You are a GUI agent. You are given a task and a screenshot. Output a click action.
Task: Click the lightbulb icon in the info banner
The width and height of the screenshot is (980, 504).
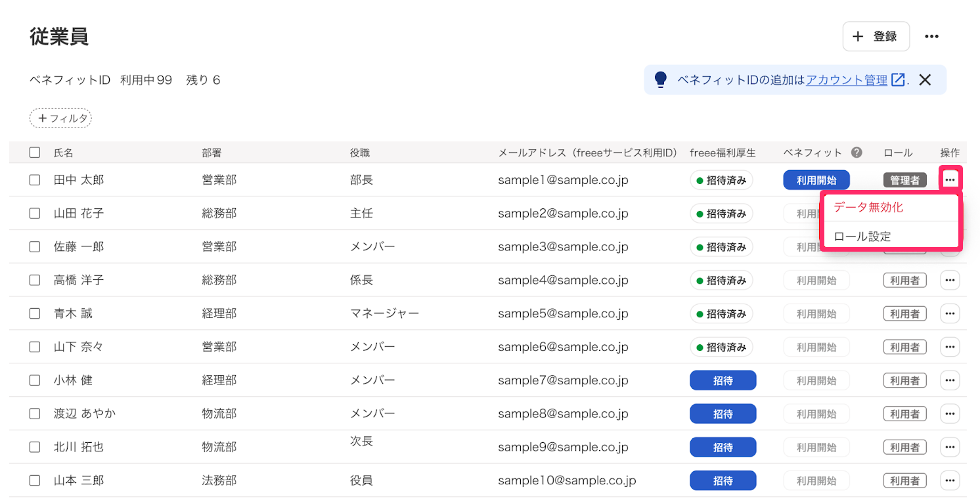[x=661, y=80]
